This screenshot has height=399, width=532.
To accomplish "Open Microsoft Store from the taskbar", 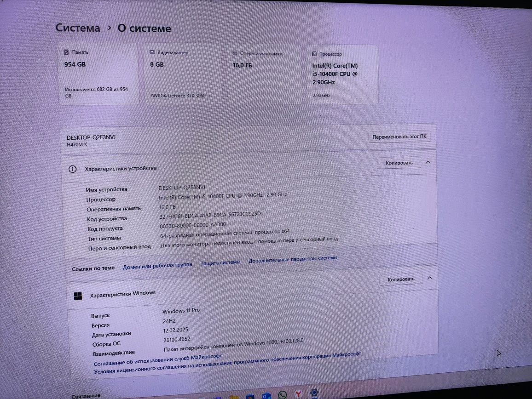I will (250, 396).
